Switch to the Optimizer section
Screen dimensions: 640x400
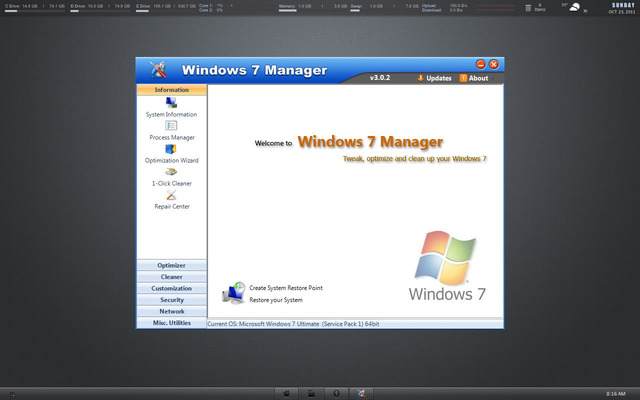[171, 265]
